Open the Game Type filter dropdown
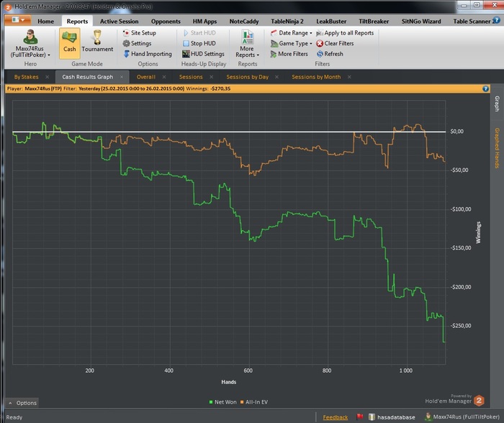This screenshot has width=504, height=423. (291, 43)
